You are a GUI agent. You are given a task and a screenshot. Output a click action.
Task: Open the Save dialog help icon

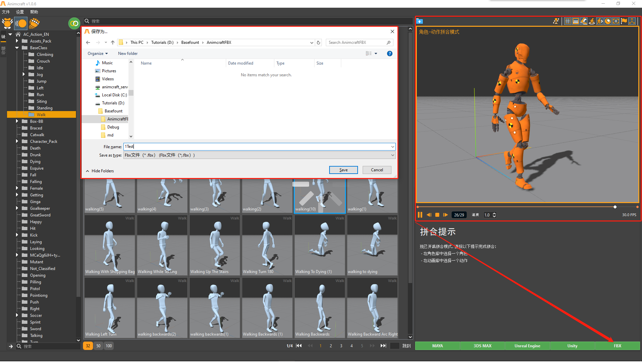click(390, 54)
